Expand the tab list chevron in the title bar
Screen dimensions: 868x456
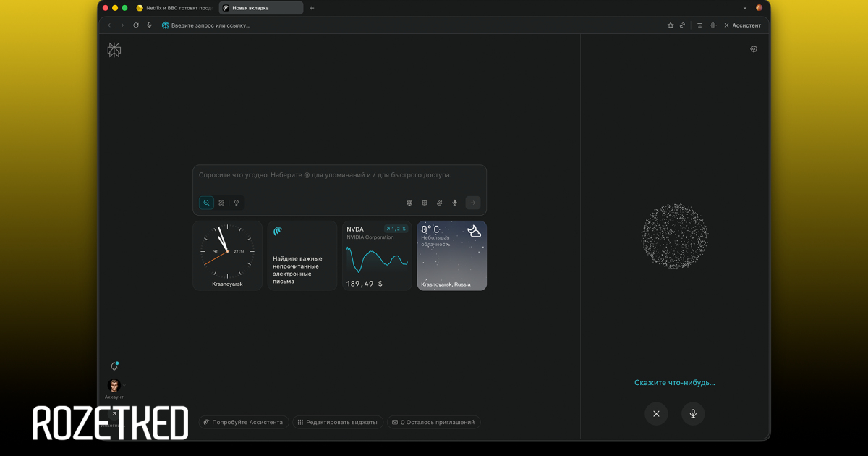point(745,8)
